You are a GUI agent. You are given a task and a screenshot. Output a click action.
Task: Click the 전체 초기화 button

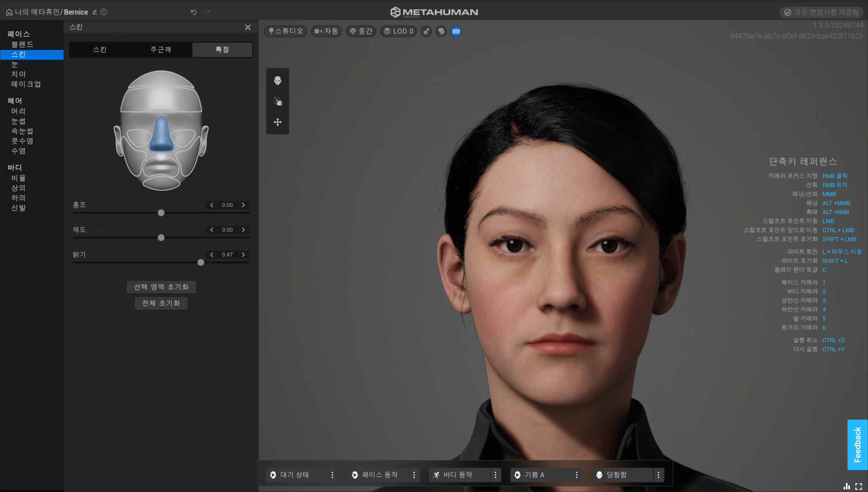pos(161,303)
